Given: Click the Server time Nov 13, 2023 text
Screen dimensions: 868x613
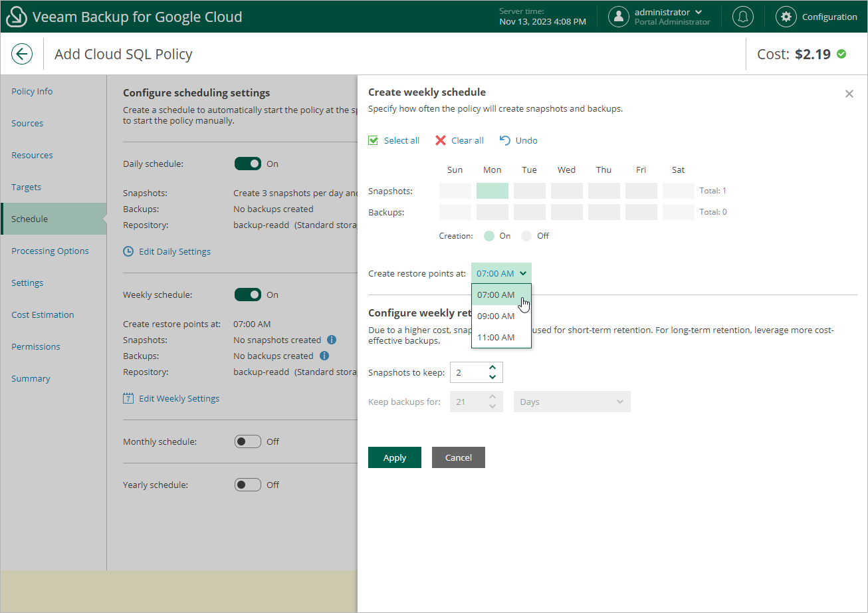Looking at the screenshot, I should tap(542, 17).
